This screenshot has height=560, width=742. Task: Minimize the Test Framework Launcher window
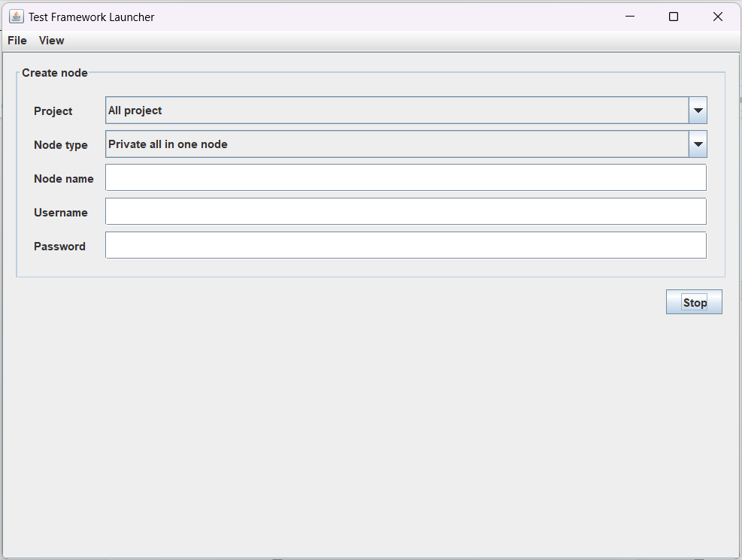[x=630, y=17]
